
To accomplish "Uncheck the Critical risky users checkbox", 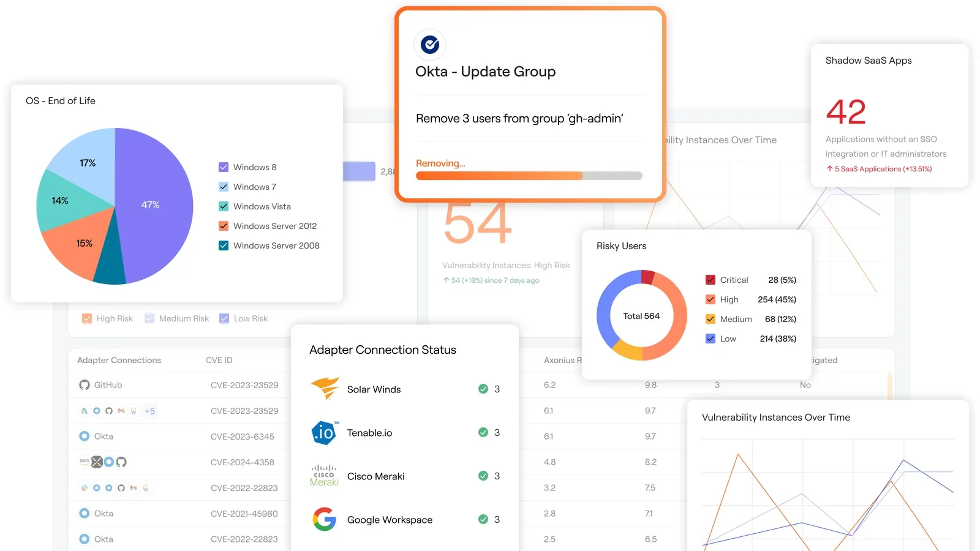I will point(710,280).
